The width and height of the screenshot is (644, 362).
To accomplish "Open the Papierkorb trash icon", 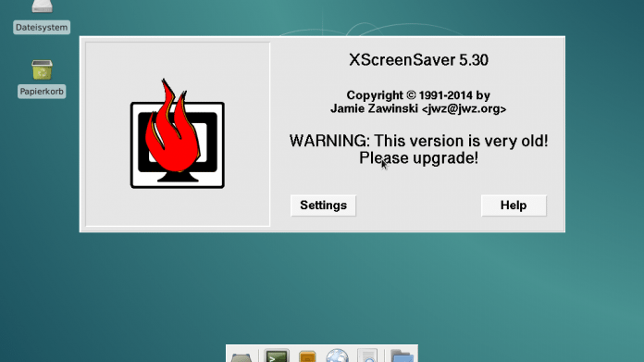I will click(42, 69).
